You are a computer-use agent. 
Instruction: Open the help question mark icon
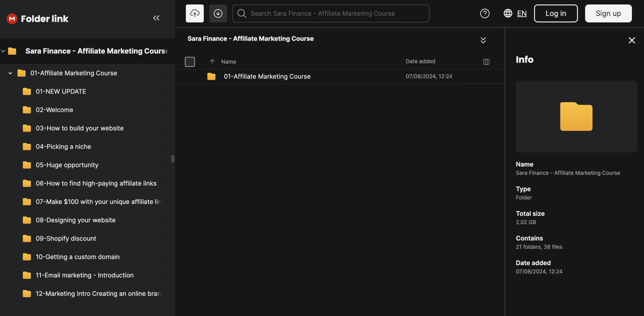point(485,13)
